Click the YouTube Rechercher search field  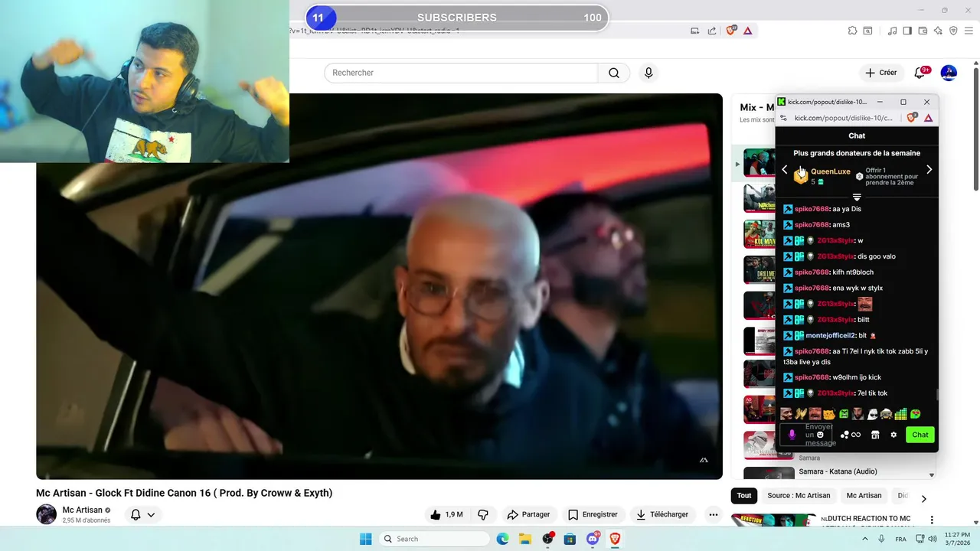[461, 73]
